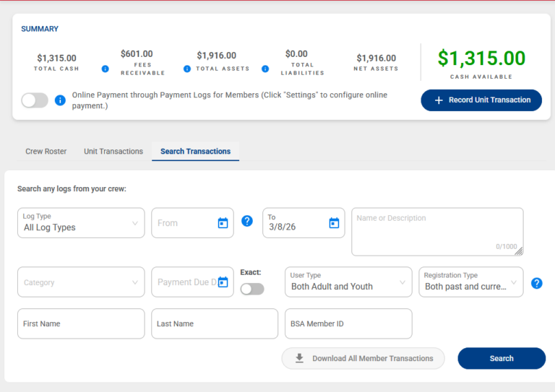Click the Last Name field

click(x=215, y=324)
